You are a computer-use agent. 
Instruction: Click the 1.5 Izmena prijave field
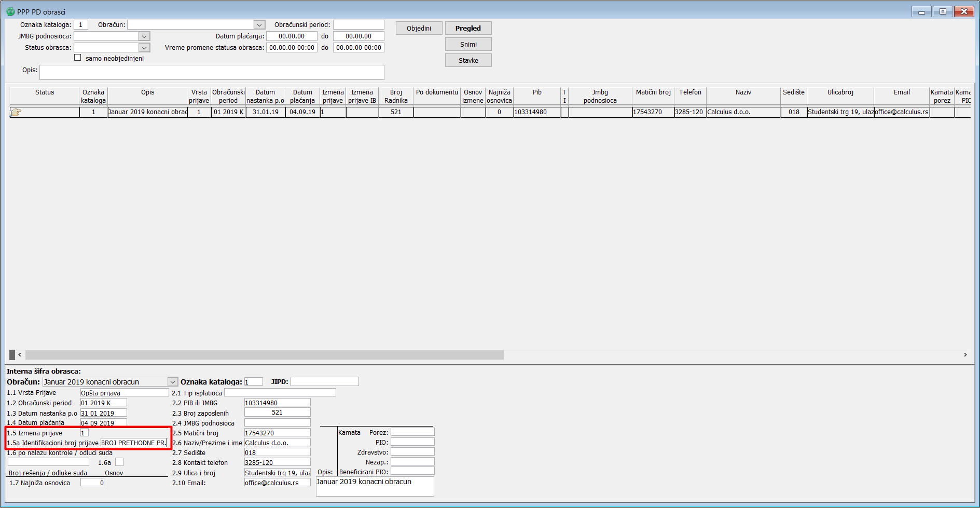pos(85,433)
